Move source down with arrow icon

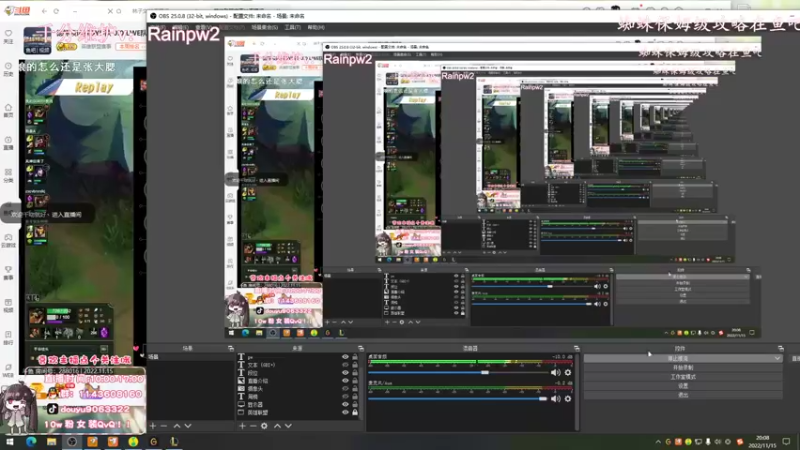288,426
